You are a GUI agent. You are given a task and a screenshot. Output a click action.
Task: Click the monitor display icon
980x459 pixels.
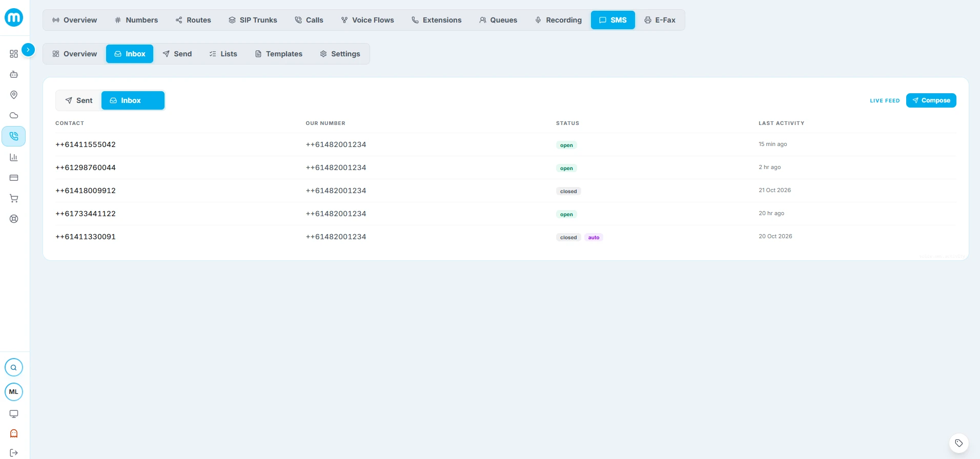(14, 414)
